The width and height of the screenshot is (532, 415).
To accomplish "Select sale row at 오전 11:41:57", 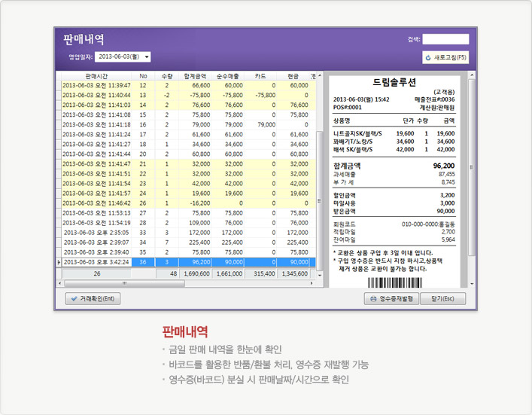I will point(186,194).
